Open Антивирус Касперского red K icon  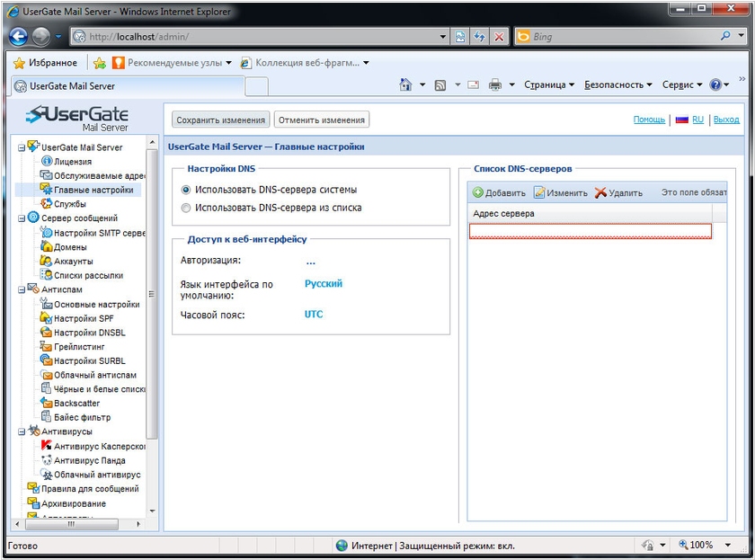pos(47,445)
